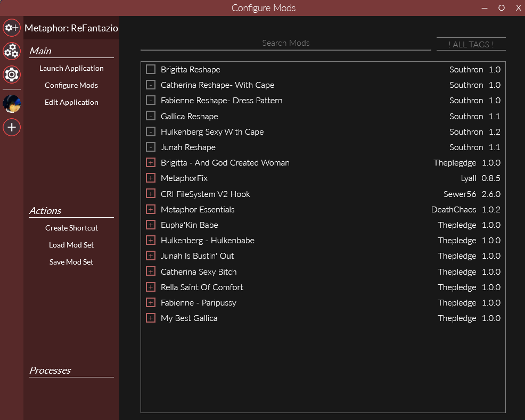The height and width of the screenshot is (420, 525).
Task: Select the Metaphor Essentials mod name
Action: [x=198, y=210]
